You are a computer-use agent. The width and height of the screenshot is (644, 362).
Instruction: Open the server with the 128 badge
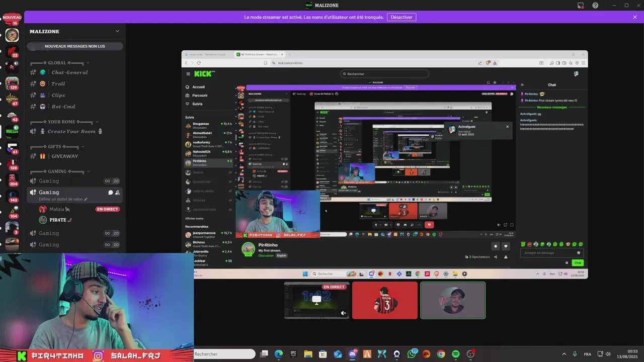(x=12, y=164)
